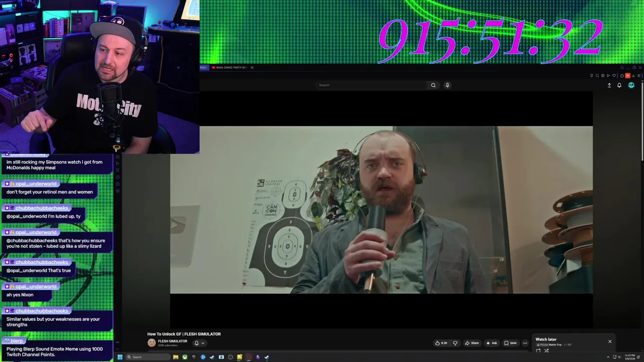The image size is (644, 362).
Task: Open OBS Studio from the taskbar
Action: (230, 357)
